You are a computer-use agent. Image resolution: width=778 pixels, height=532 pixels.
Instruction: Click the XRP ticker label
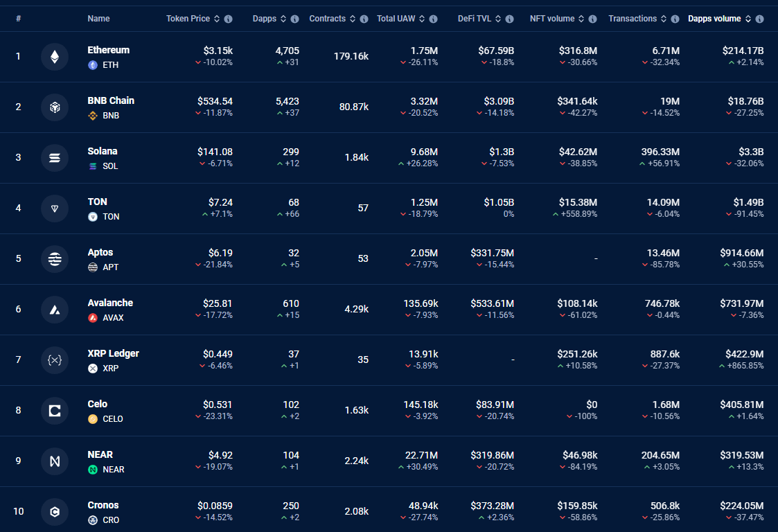click(x=111, y=369)
